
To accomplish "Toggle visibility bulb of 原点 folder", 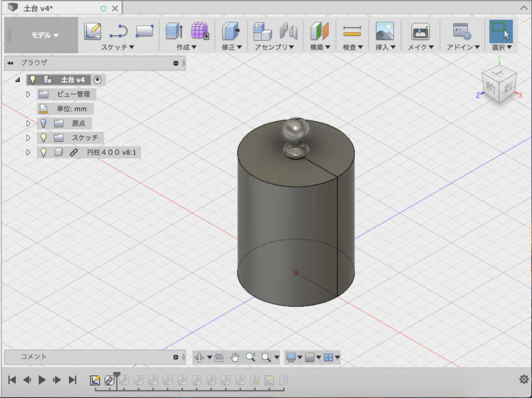I will coord(44,123).
